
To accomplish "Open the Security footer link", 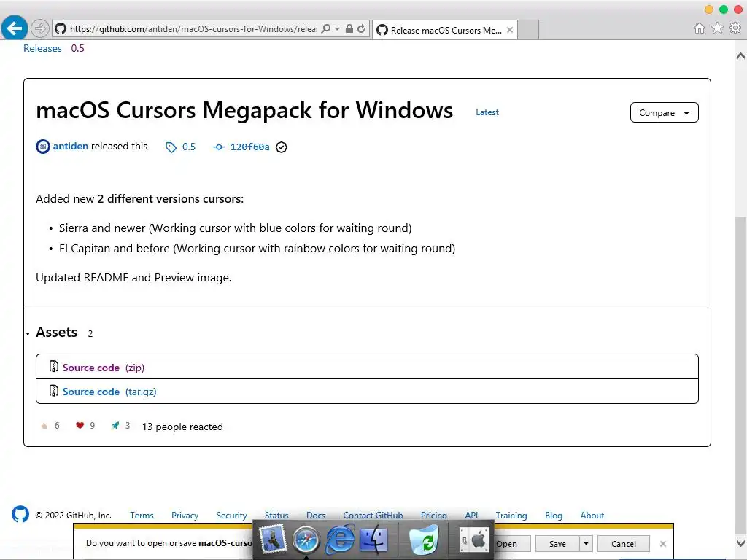I will click(231, 516).
